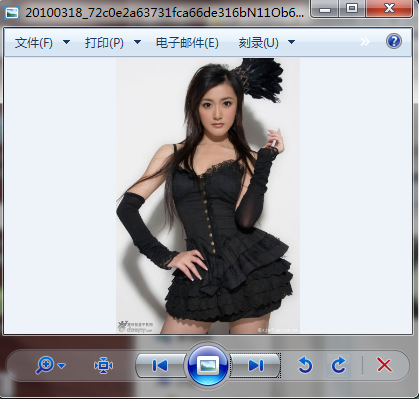Rotate the image counterclockwise

pyautogui.click(x=305, y=365)
